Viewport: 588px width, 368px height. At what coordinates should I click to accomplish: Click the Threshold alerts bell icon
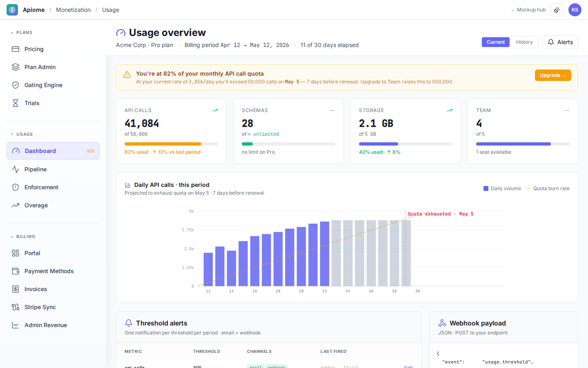click(129, 323)
